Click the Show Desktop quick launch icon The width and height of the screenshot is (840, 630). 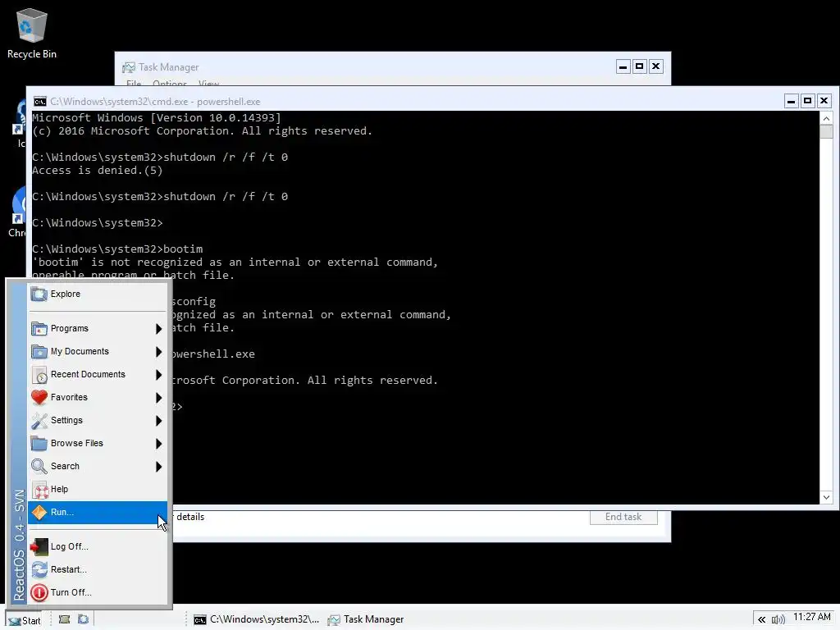pyautogui.click(x=64, y=619)
